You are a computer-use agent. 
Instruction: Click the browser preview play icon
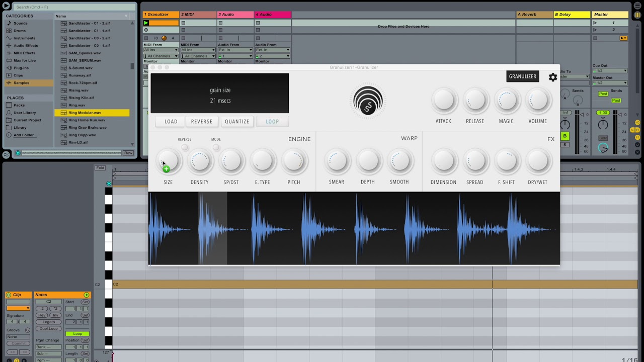pyautogui.click(x=18, y=153)
